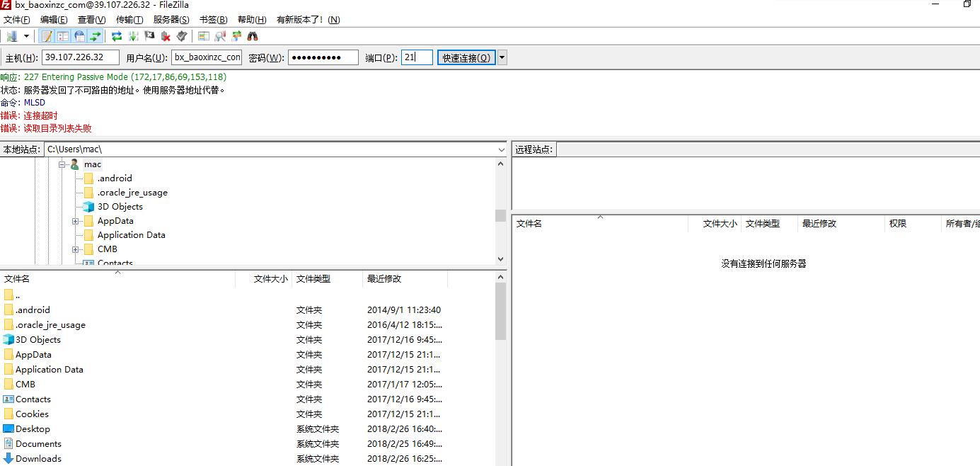
Task: Click the 密码 password input field
Action: coord(323,57)
